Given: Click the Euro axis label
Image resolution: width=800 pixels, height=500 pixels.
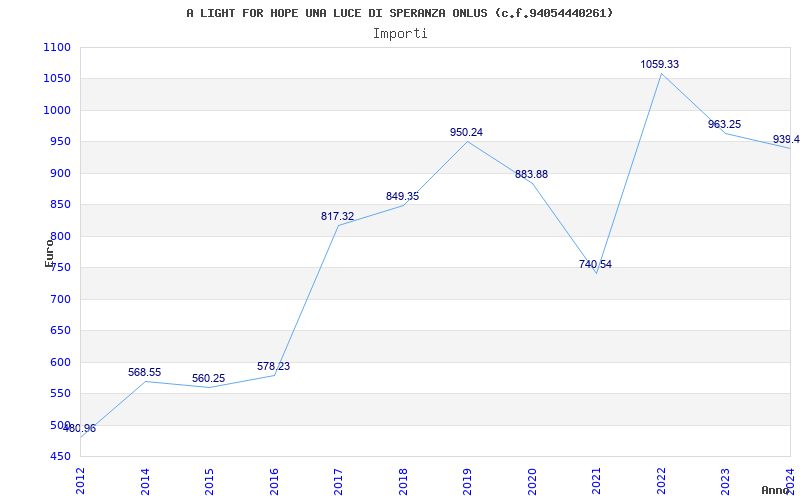Looking at the screenshot, I should click(49, 253).
